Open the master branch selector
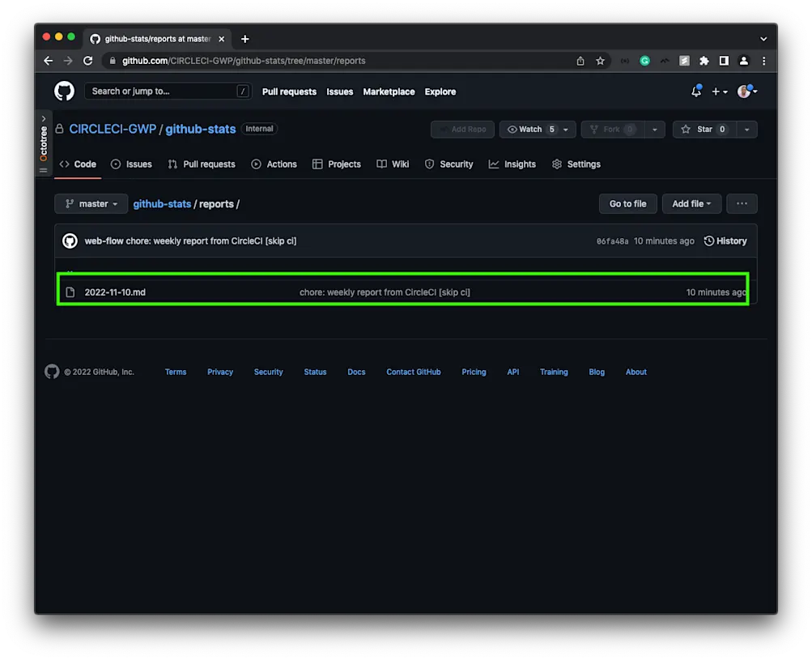The height and width of the screenshot is (660, 812). (91, 203)
